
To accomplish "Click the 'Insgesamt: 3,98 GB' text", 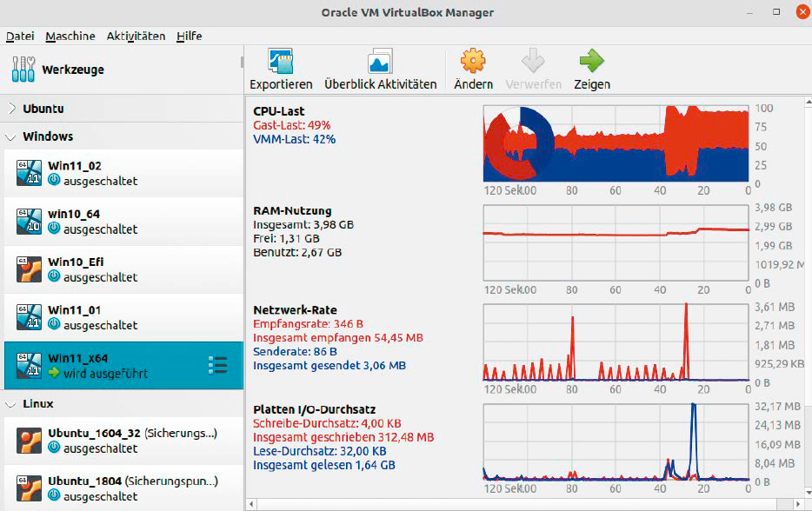I will click(x=303, y=225).
